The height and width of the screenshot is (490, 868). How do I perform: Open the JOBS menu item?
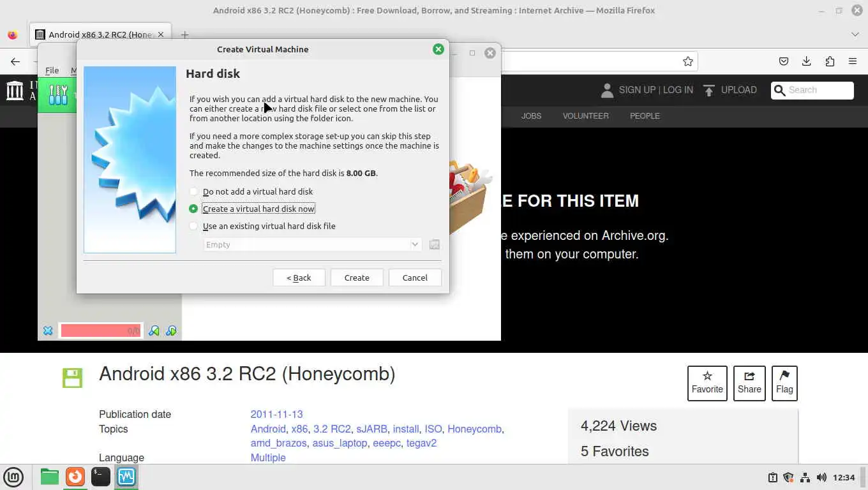pyautogui.click(x=531, y=116)
